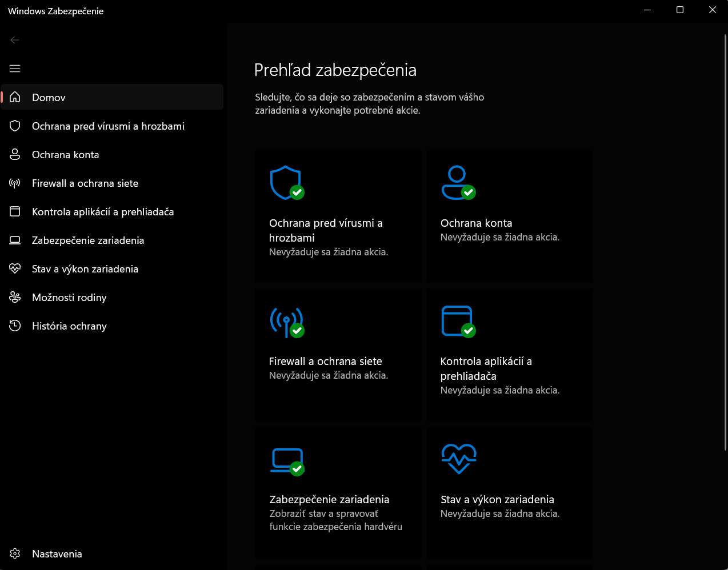
Task: Open the Ochrana pred vírusmi a hrozbami card title
Action: [x=326, y=230]
